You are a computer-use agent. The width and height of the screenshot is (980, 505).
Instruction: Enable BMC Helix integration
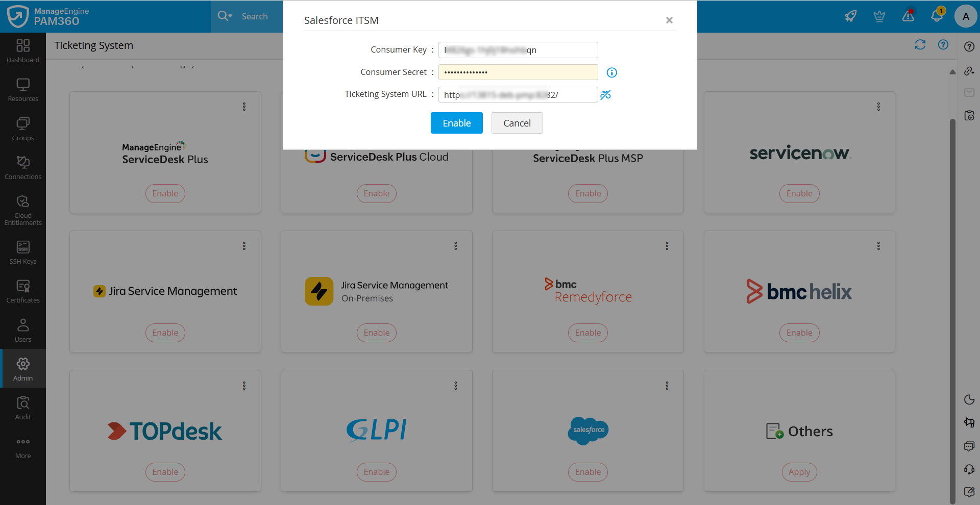(x=799, y=333)
